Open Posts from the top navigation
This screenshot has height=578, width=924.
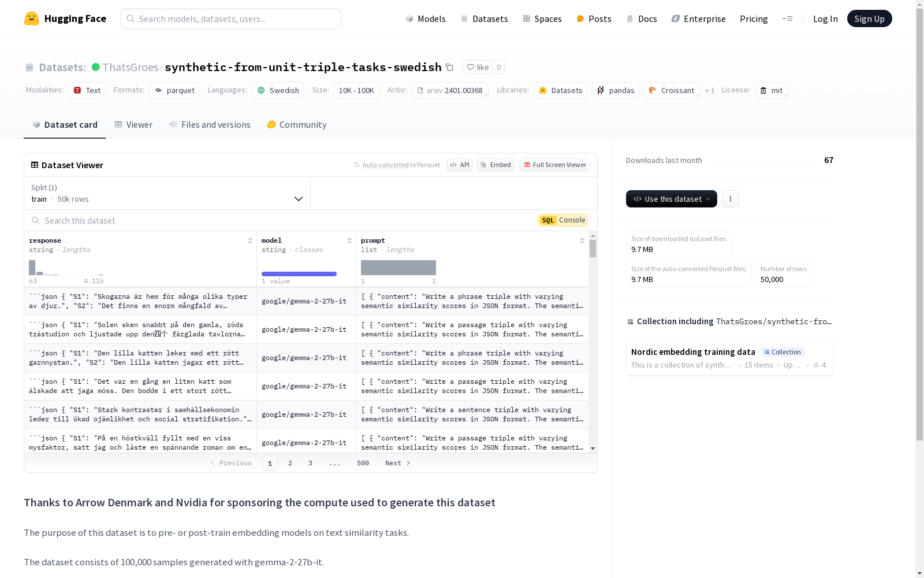coord(594,18)
